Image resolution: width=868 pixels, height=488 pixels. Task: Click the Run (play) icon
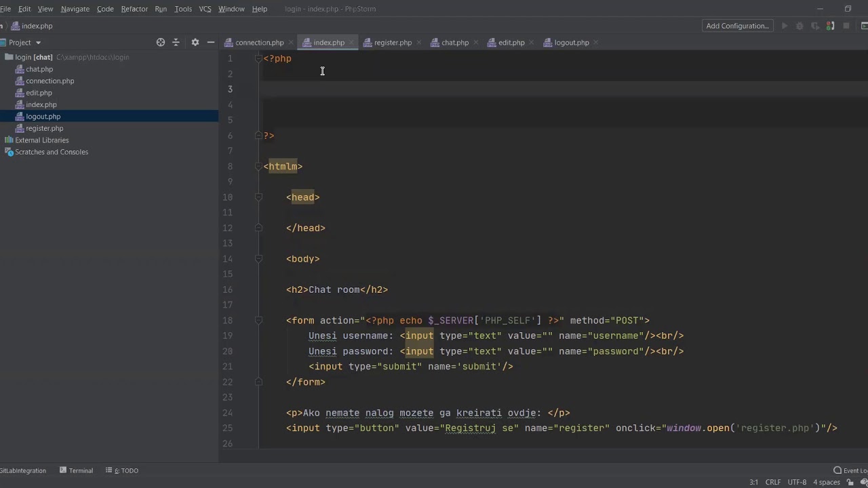tap(785, 26)
